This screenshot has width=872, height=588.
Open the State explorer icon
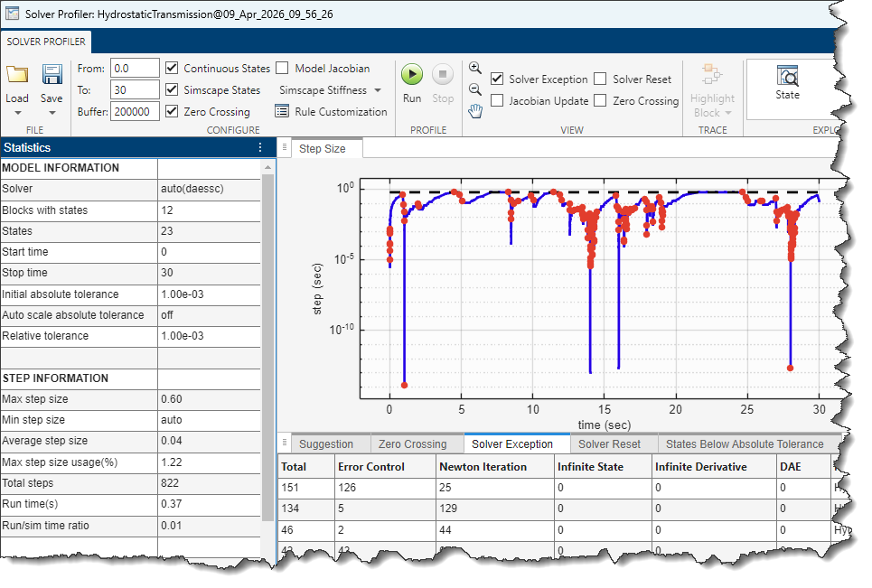pos(787,77)
